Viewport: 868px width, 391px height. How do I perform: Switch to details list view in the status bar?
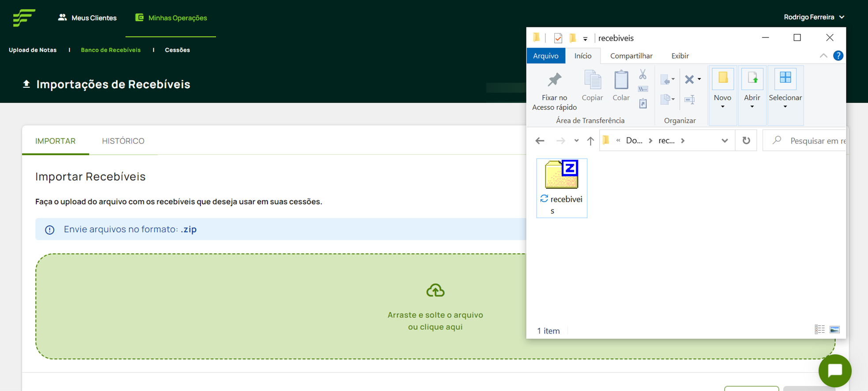point(819,330)
